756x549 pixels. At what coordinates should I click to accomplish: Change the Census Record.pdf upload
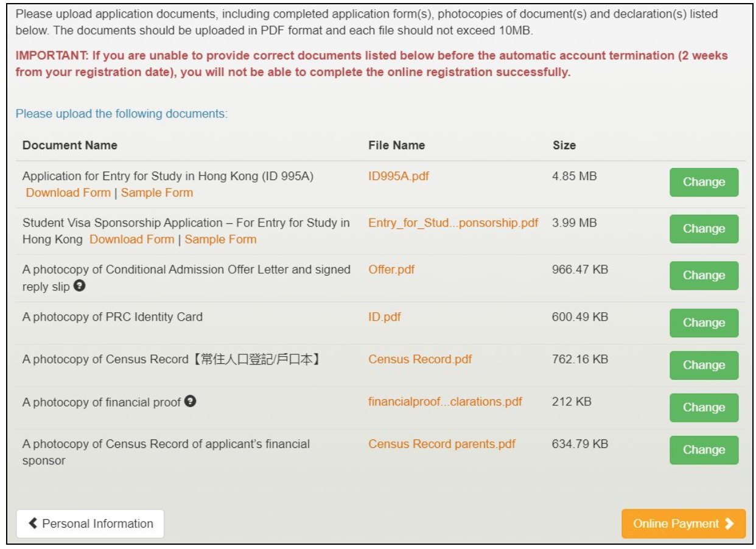[704, 365]
